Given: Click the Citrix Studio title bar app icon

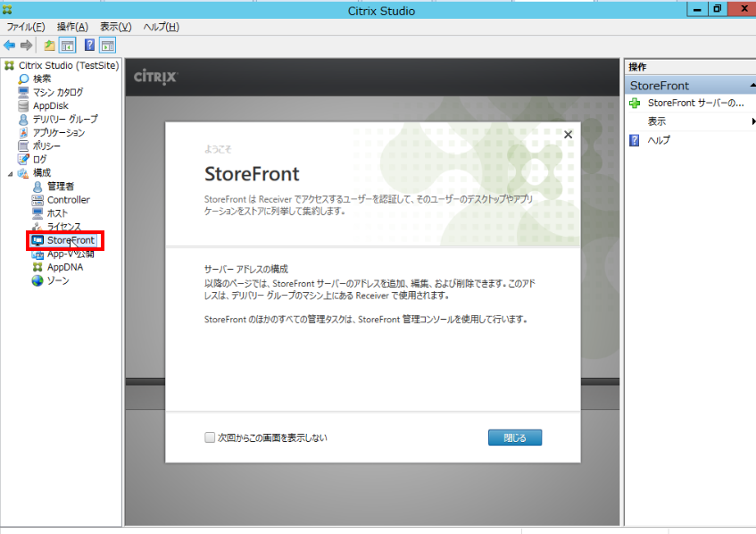Looking at the screenshot, I should pyautogui.click(x=7, y=10).
